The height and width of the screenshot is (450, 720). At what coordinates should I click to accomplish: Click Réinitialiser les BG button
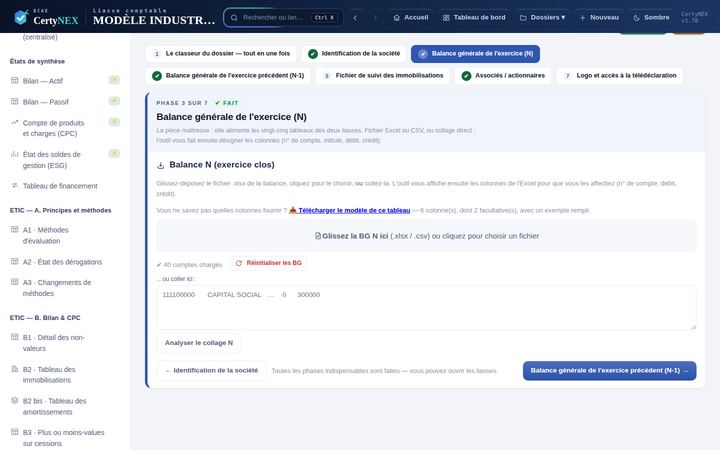[268, 263]
